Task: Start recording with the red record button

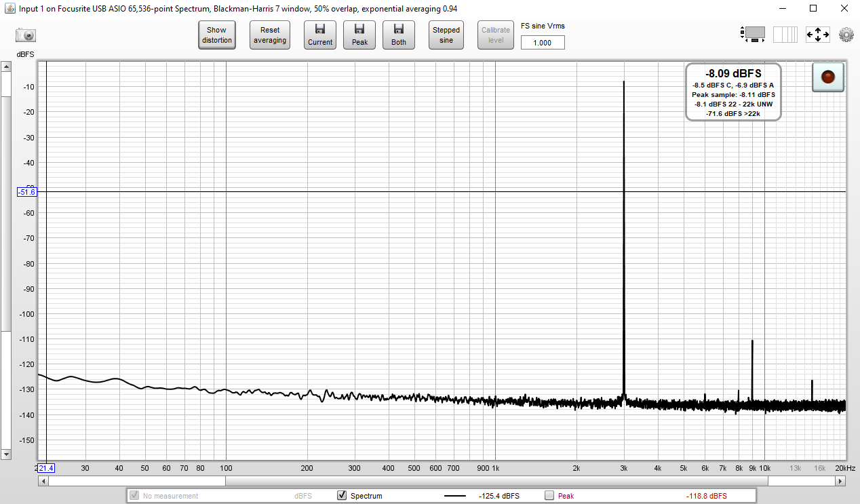Action: point(827,77)
